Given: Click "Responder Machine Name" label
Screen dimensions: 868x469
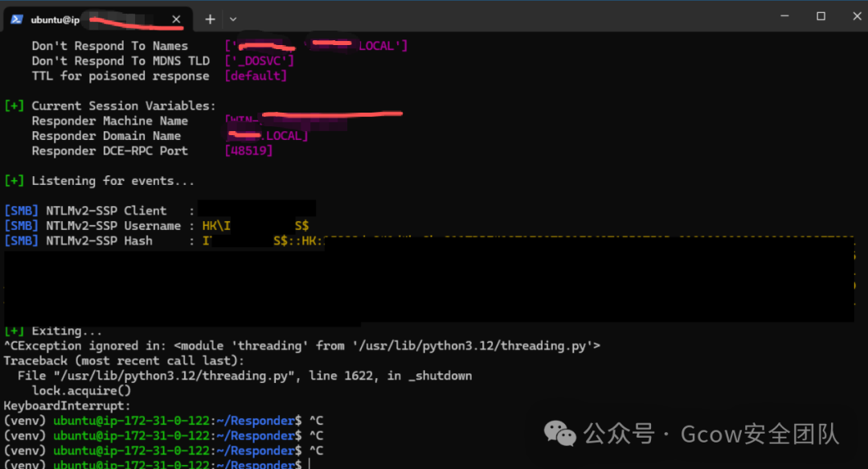Looking at the screenshot, I should (109, 121).
